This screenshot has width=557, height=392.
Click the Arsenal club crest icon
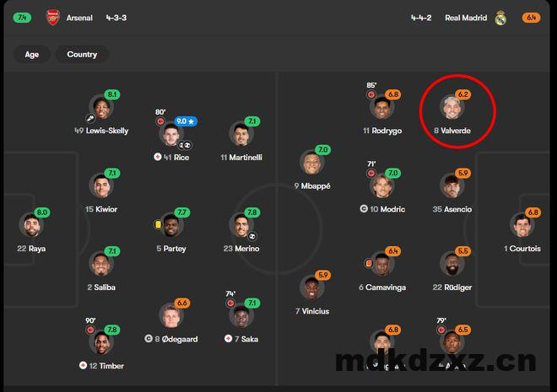pos(52,18)
